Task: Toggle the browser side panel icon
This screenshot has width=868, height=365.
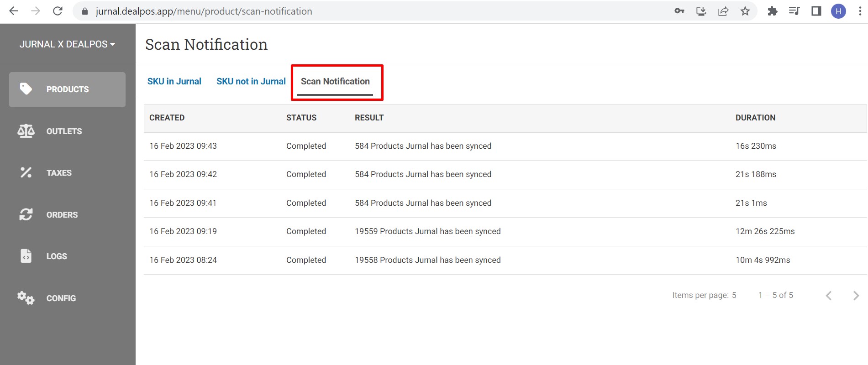Action: pos(816,11)
